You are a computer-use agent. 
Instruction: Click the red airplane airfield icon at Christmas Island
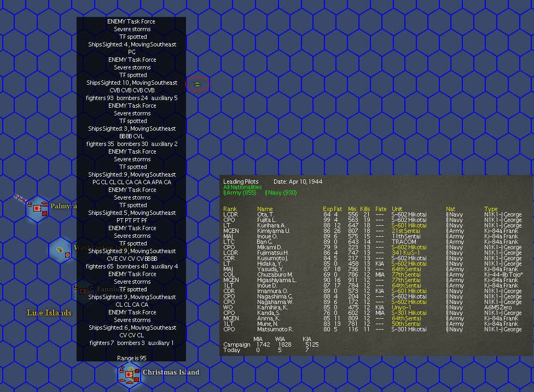tap(137, 371)
